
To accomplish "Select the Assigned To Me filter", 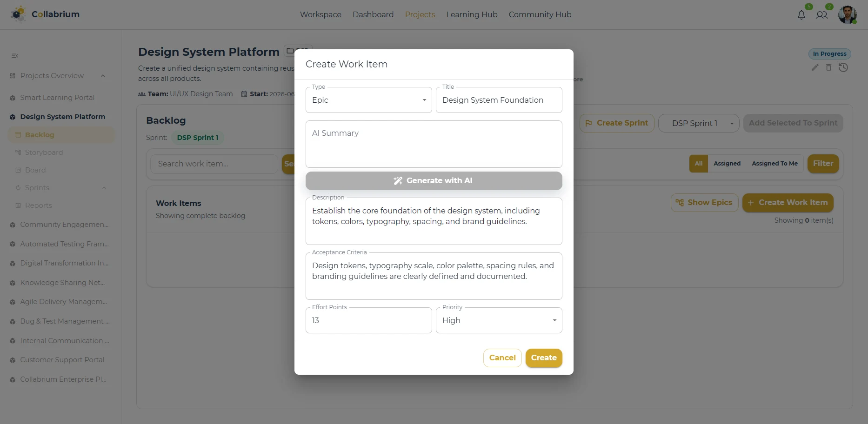I will pos(775,164).
